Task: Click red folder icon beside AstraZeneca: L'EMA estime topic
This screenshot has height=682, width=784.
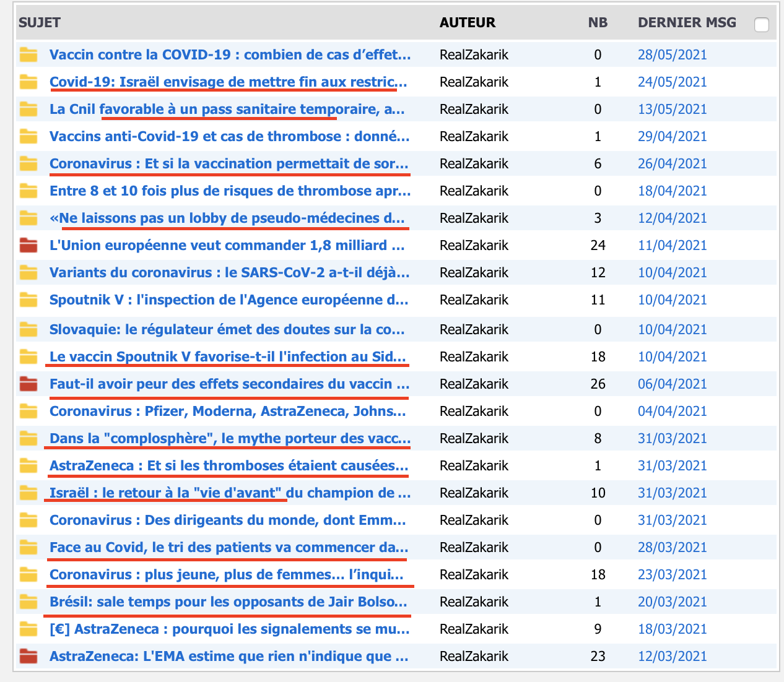Action: point(28,657)
